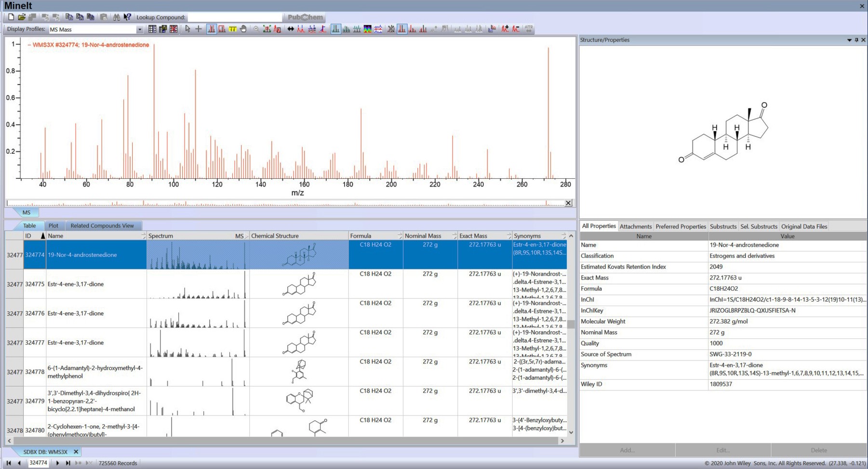Click the rainbow color map display icon
Image resolution: width=868 pixels, height=469 pixels.
368,29
